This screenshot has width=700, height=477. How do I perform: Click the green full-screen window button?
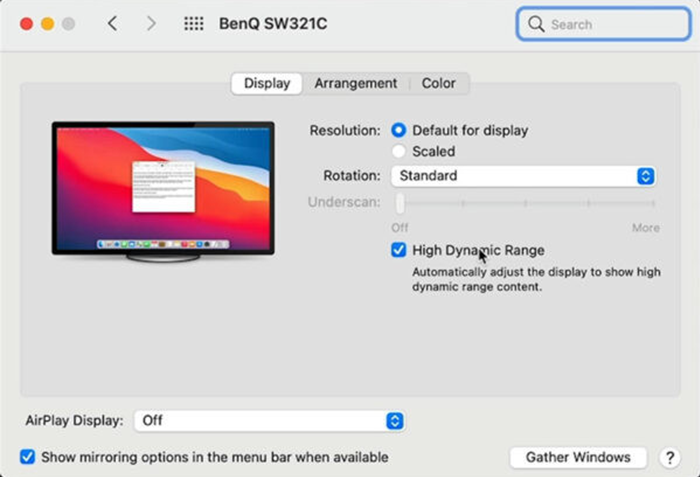pos(68,23)
